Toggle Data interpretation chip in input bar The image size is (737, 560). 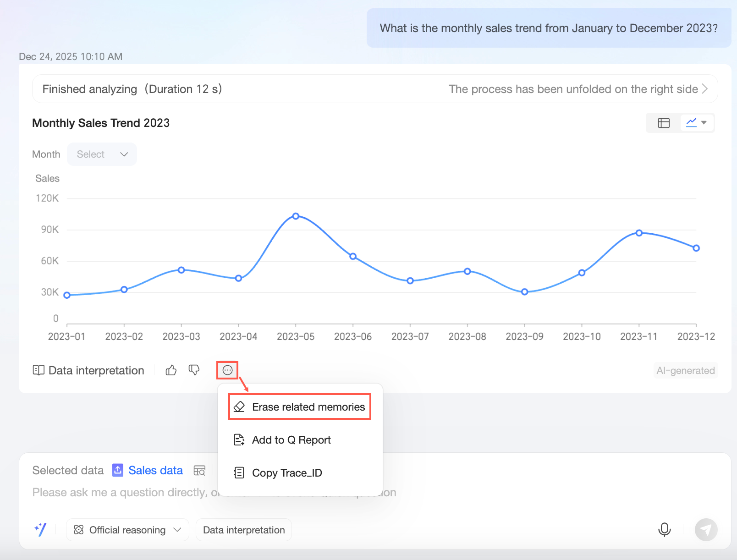[x=244, y=530]
